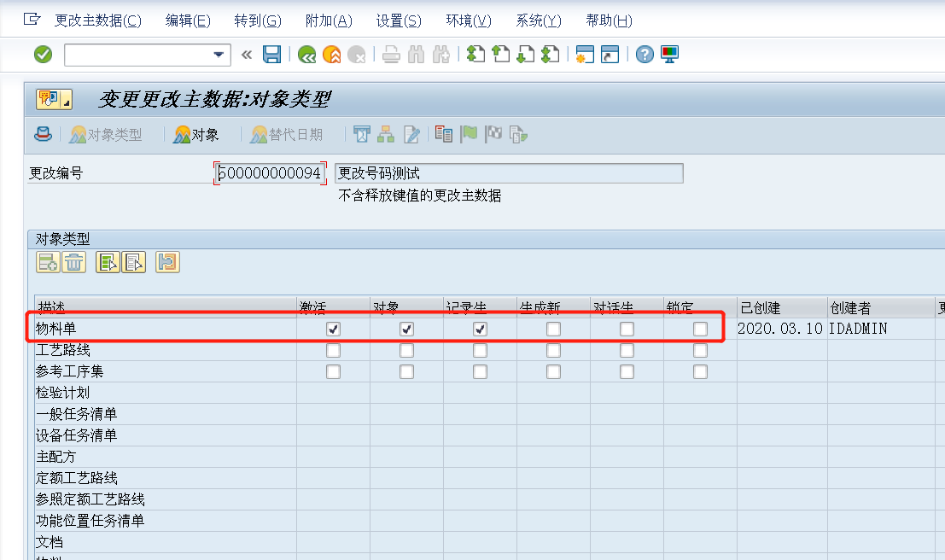
Task: Click the gray Cancel icon
Action: [357, 55]
